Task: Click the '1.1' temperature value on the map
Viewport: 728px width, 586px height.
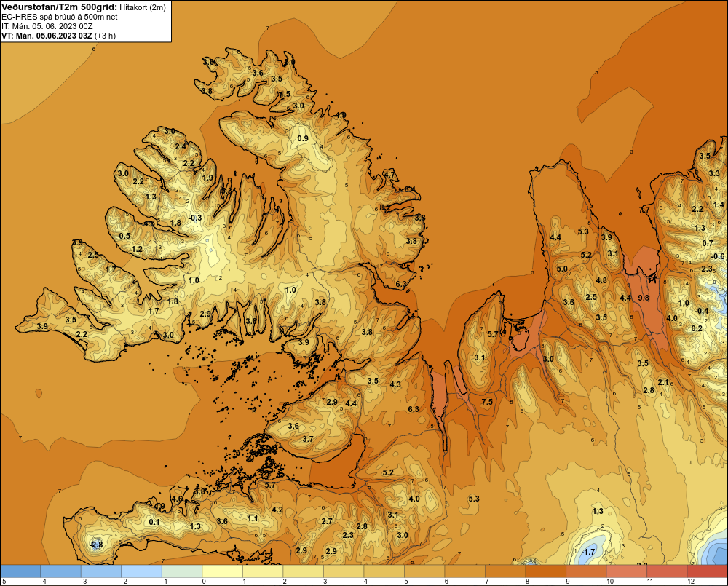Action: click(253, 518)
